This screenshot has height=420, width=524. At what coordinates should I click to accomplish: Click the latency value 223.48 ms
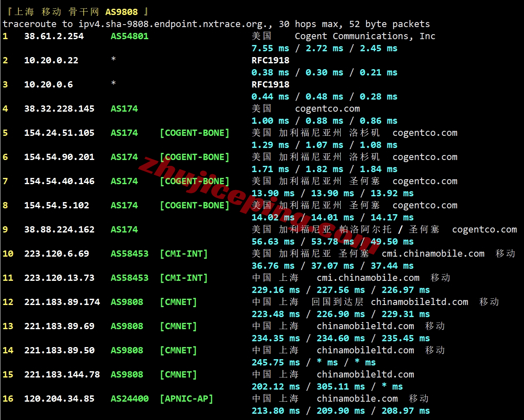[276, 314]
